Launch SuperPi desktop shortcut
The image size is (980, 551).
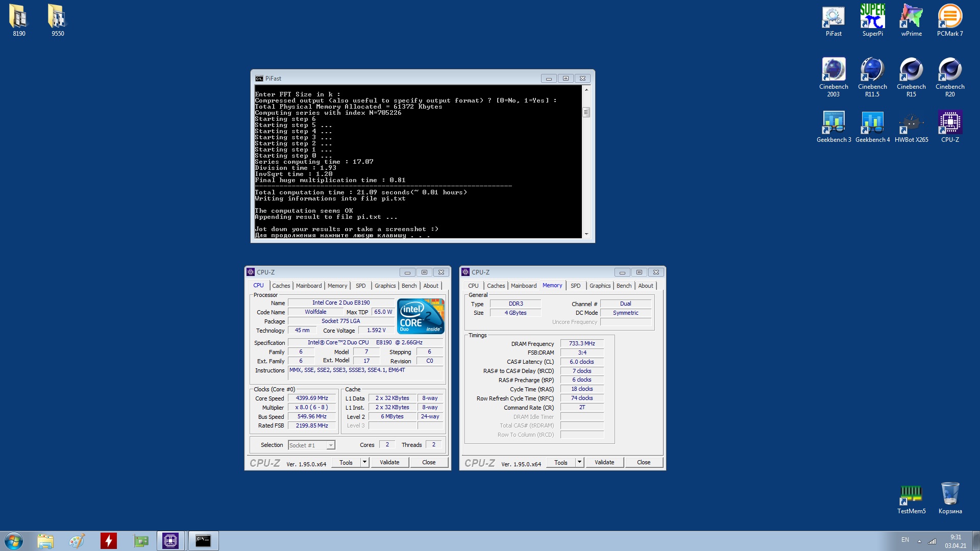pos(872,20)
